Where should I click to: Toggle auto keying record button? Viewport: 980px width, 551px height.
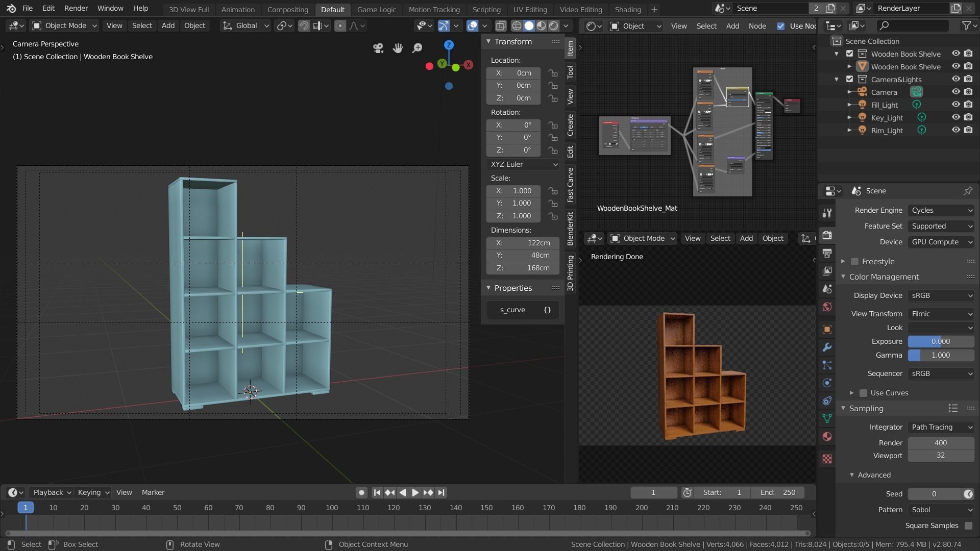(361, 492)
